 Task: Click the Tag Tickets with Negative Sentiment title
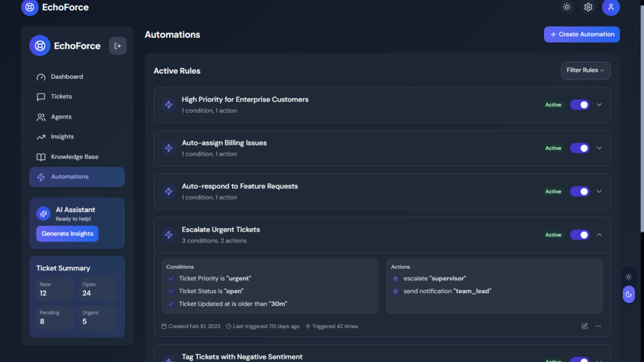[x=242, y=357]
